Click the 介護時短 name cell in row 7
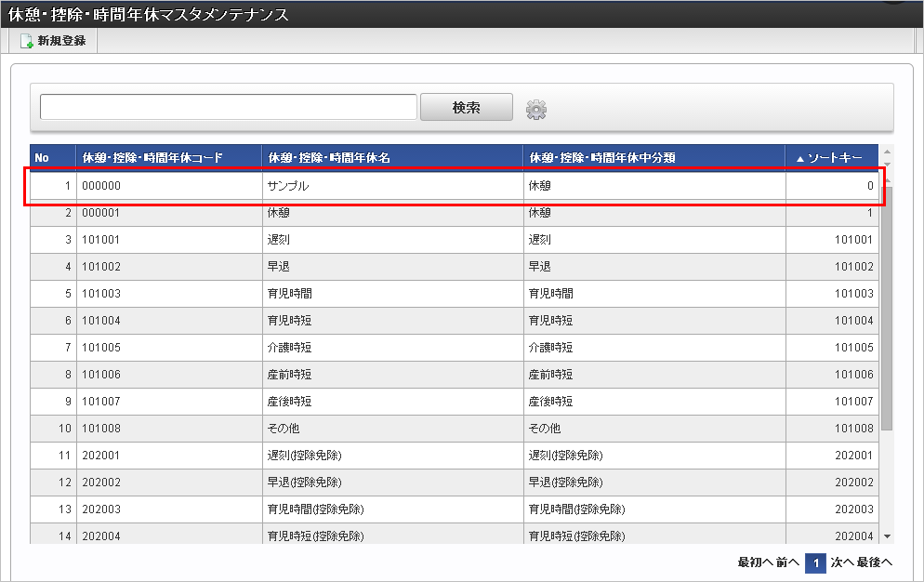This screenshot has width=924, height=582. click(x=392, y=348)
